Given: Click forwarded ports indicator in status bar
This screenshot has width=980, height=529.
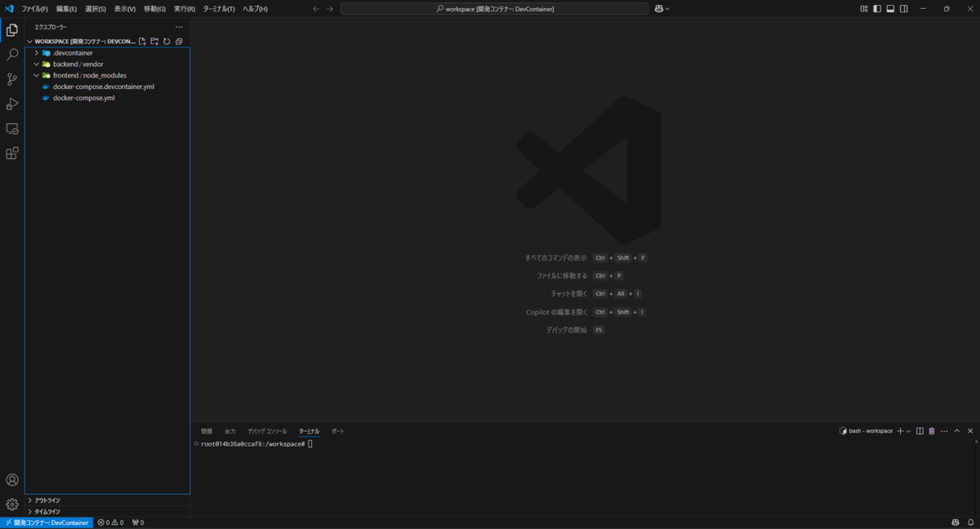Looking at the screenshot, I should click(137, 522).
